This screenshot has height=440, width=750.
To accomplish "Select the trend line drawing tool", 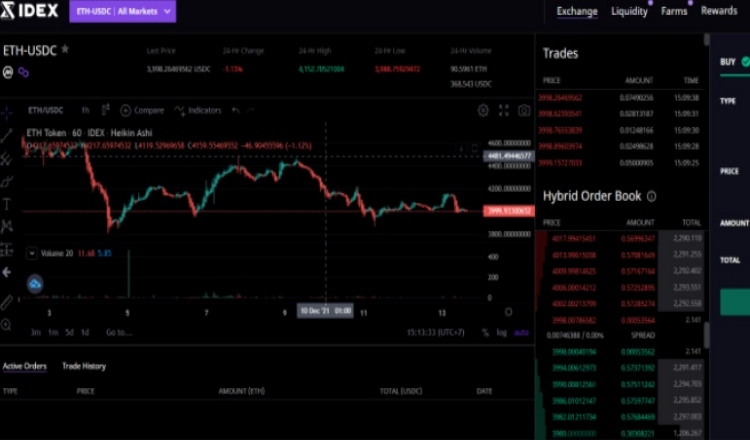I will click(7, 136).
